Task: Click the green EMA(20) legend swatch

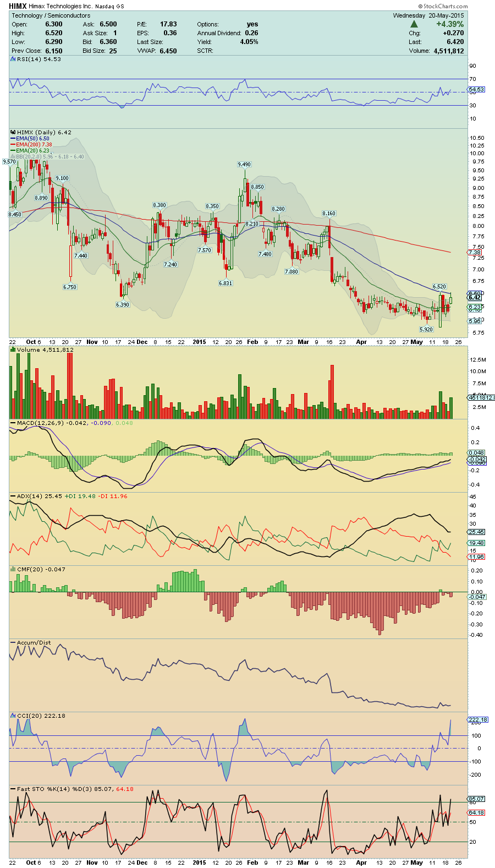Action: [x=13, y=151]
